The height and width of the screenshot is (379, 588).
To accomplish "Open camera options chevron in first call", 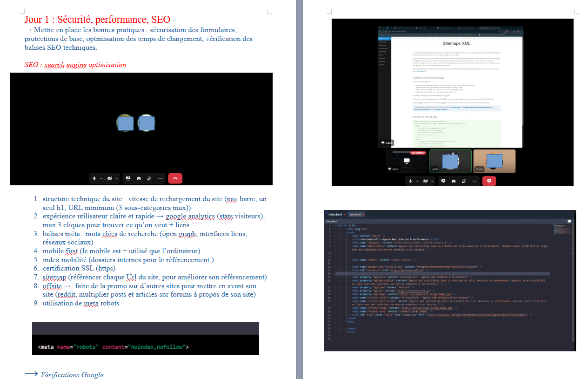I will coord(116,178).
